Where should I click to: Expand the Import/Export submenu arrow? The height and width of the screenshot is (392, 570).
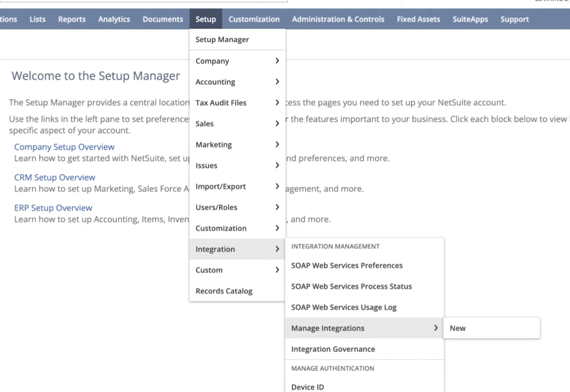(x=277, y=186)
